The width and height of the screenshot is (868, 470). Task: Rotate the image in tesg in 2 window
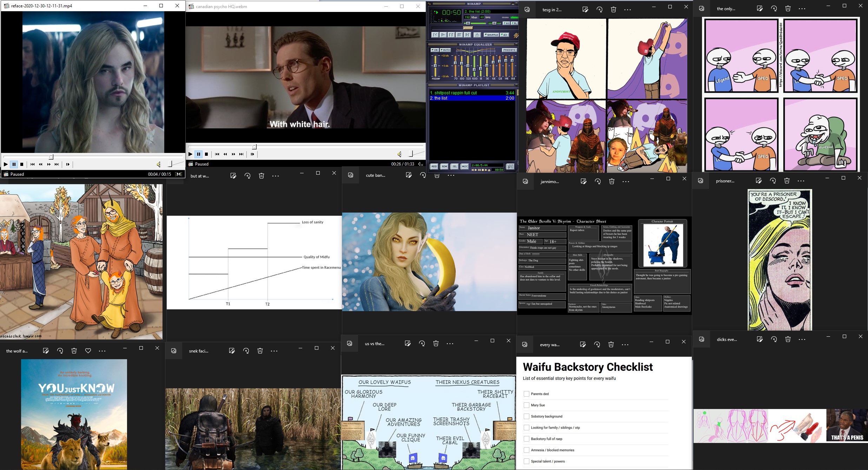pyautogui.click(x=599, y=9)
